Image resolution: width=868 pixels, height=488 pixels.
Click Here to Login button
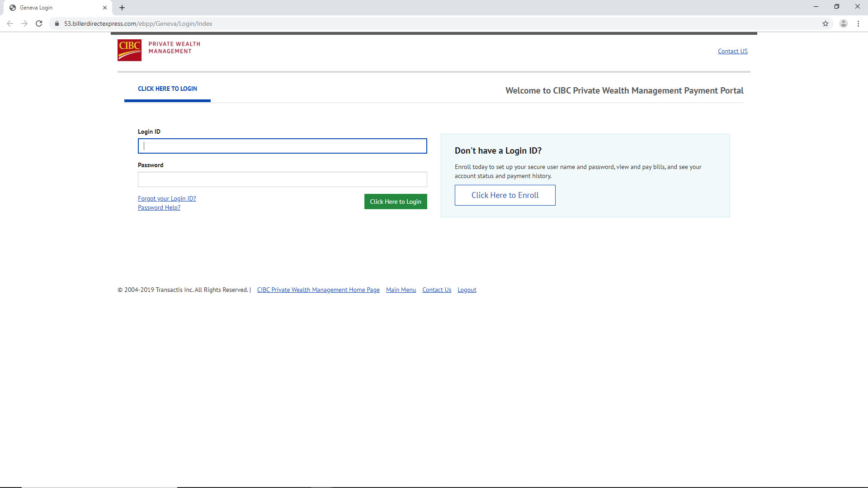click(x=396, y=202)
